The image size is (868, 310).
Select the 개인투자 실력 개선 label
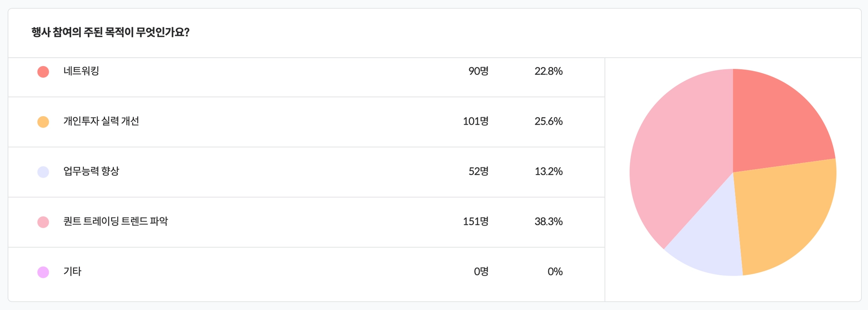click(101, 121)
